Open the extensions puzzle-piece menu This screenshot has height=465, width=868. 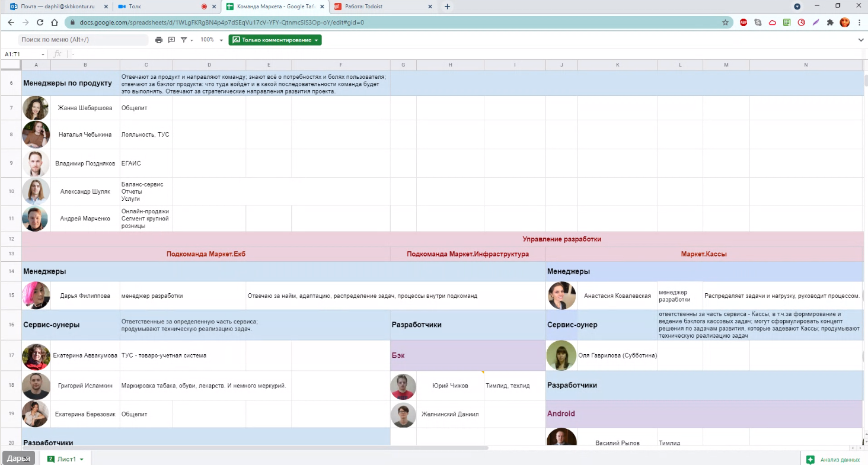pyautogui.click(x=830, y=23)
